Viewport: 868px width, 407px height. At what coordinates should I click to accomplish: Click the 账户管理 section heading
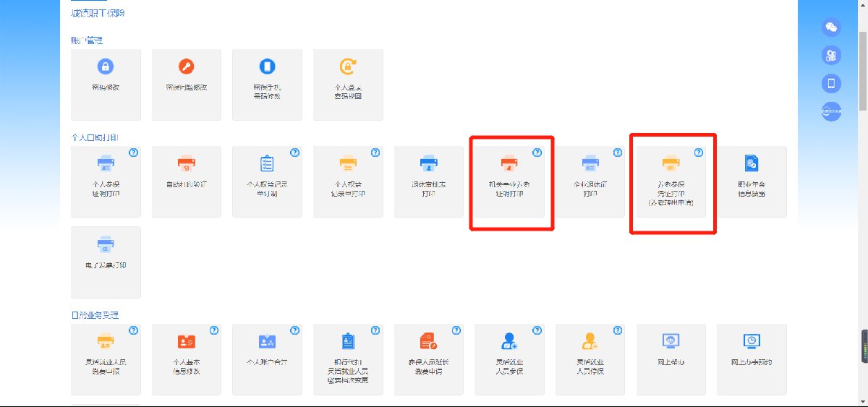coord(87,40)
